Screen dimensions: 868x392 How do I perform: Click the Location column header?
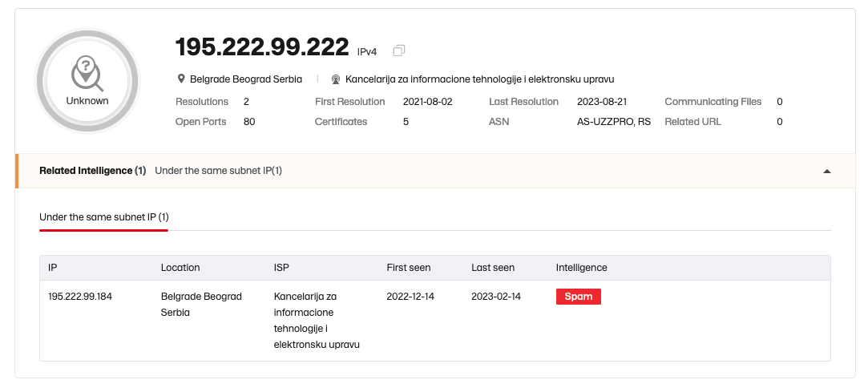pos(180,268)
